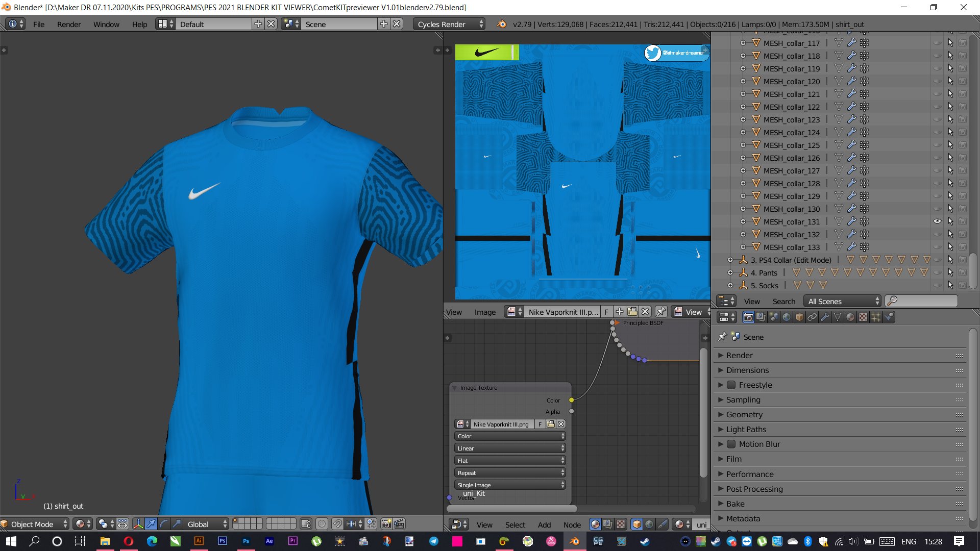Open the Physics properties tab
This screenshot has width=980, height=551.
tap(889, 317)
